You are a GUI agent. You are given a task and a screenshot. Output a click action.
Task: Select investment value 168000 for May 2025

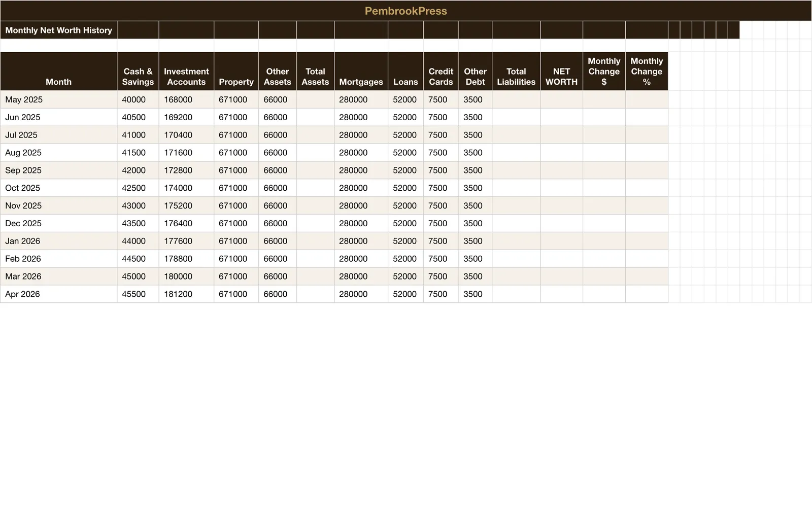[x=186, y=99]
